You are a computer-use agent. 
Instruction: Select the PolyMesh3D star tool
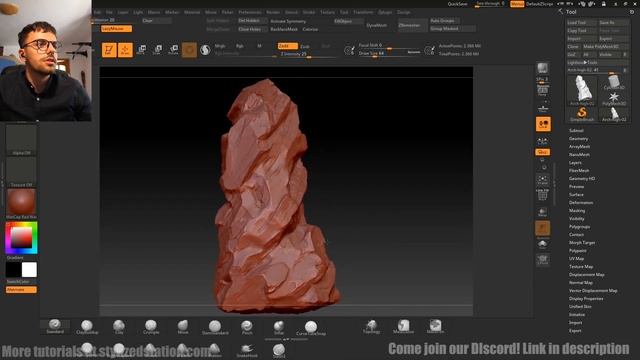(614, 98)
